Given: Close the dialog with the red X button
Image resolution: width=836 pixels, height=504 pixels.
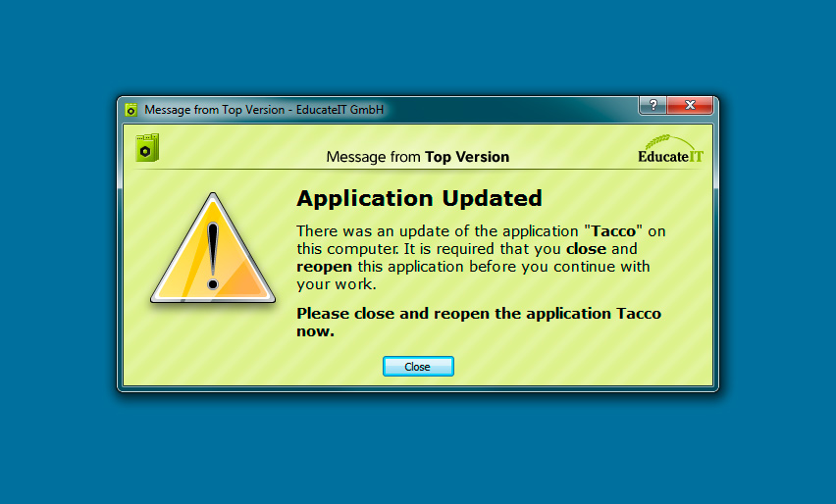Looking at the screenshot, I should pos(691,105).
